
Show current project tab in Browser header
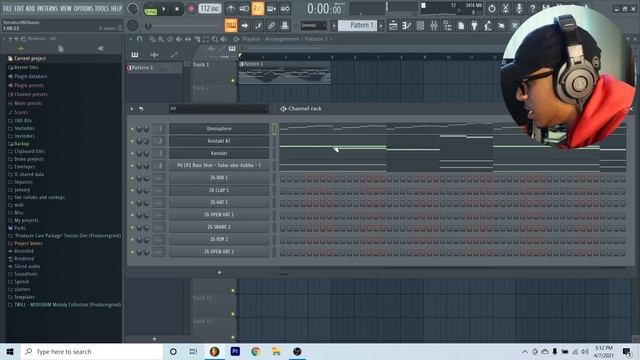[60, 49]
